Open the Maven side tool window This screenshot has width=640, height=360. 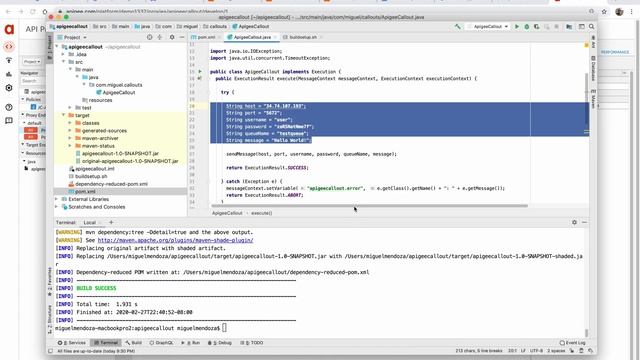pos(593,99)
